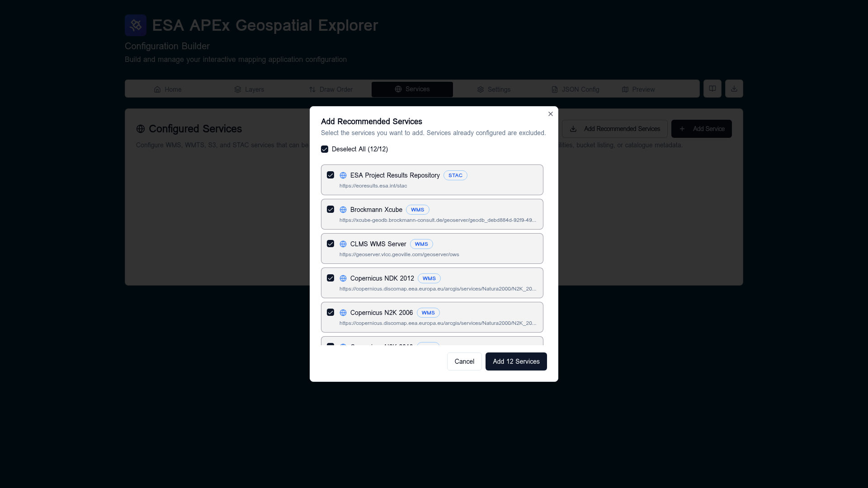Switch to the Layers tab
868x488 pixels.
(249, 89)
